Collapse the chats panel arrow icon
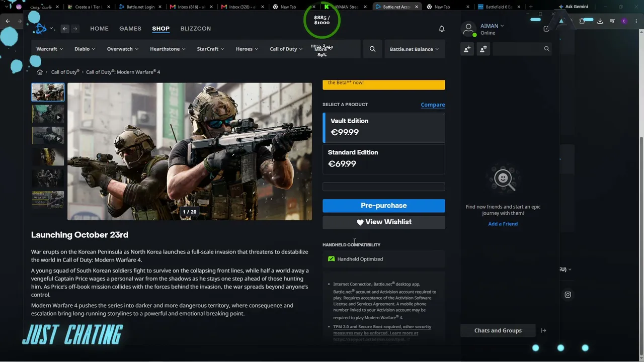 (543, 330)
